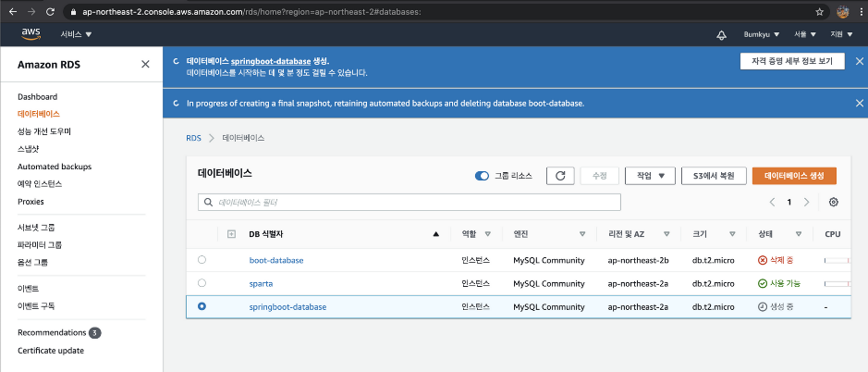The height and width of the screenshot is (372, 868).
Task: Open 데이터베이스 in the sidebar
Action: pos(39,114)
